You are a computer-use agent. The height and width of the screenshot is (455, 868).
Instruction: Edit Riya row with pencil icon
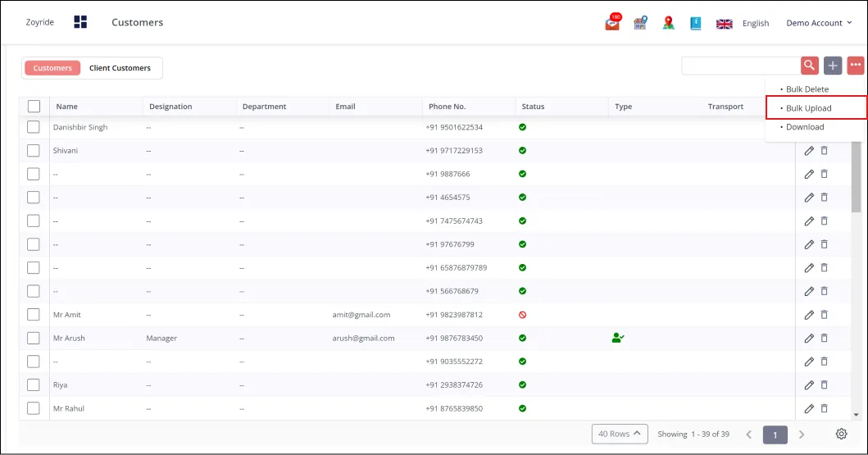pos(809,384)
